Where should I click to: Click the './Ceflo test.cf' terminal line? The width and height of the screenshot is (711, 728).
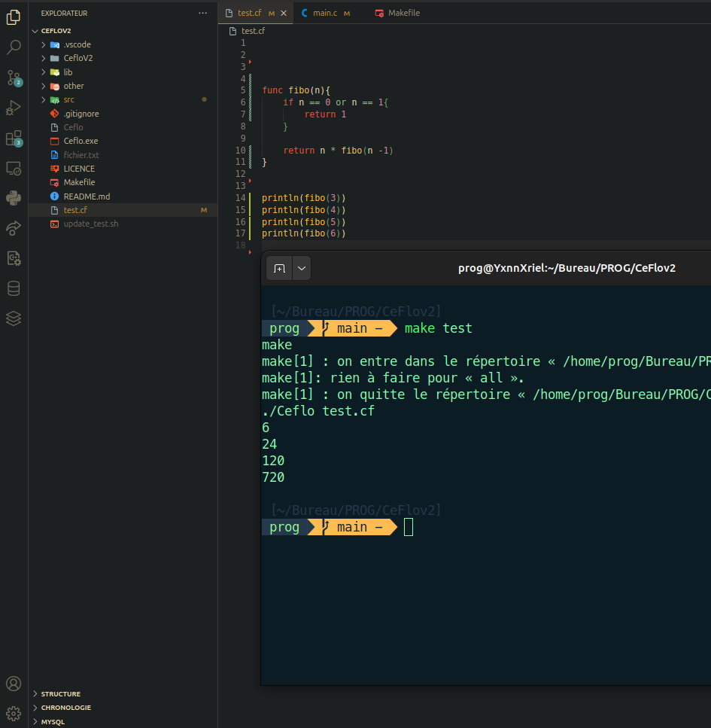(x=318, y=411)
